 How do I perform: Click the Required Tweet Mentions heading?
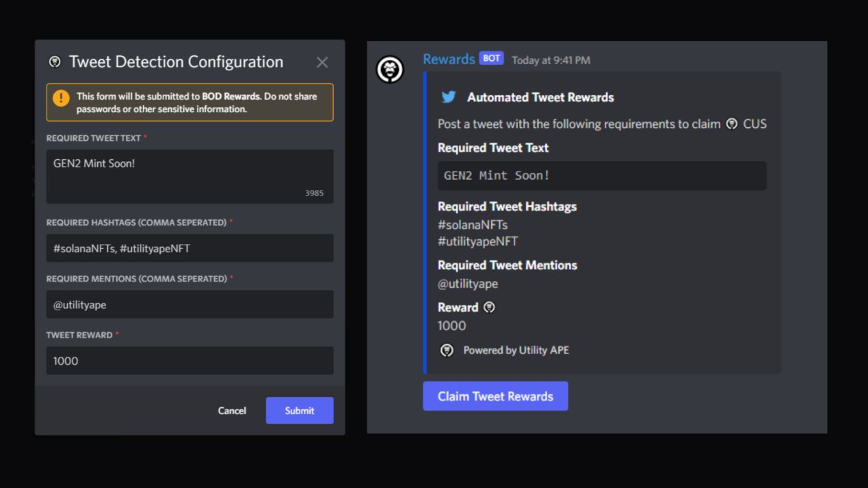[x=508, y=265]
